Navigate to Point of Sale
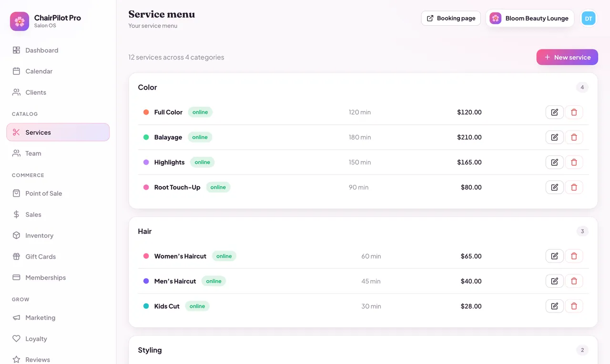Image resolution: width=610 pixels, height=364 pixels. coord(58,193)
